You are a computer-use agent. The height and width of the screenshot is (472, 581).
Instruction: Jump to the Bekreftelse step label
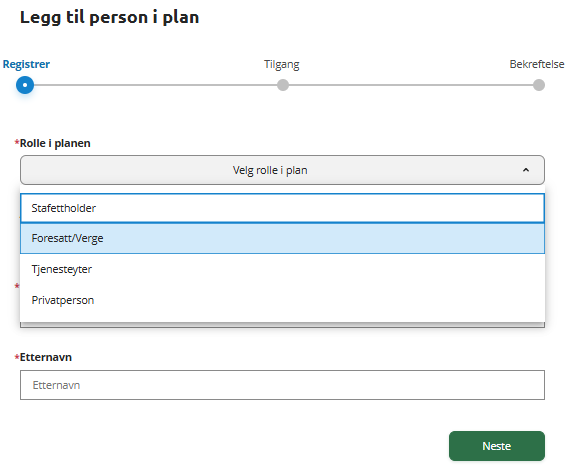(537, 64)
